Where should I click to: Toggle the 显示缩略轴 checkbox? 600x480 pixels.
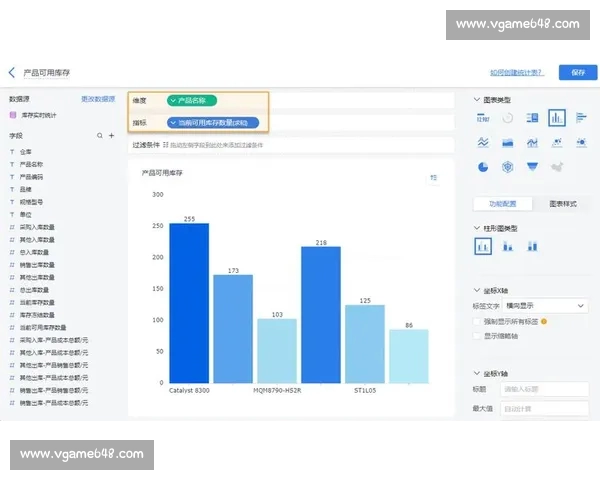click(475, 336)
